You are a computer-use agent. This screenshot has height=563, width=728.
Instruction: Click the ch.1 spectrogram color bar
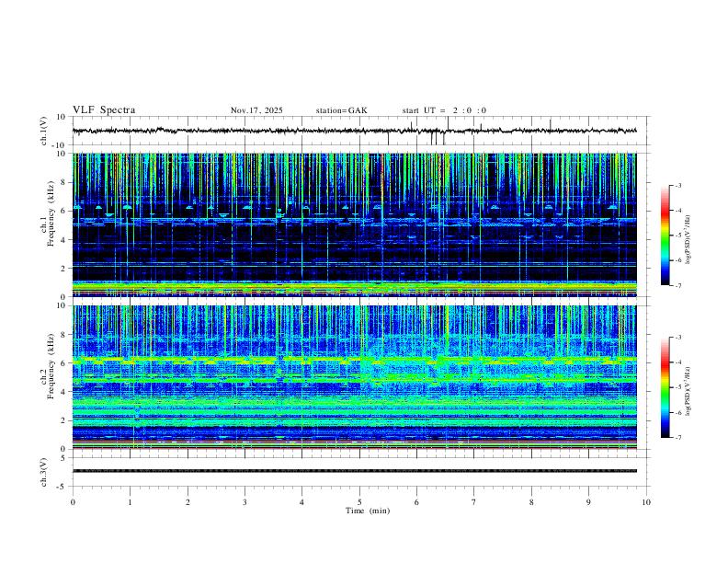665,236
